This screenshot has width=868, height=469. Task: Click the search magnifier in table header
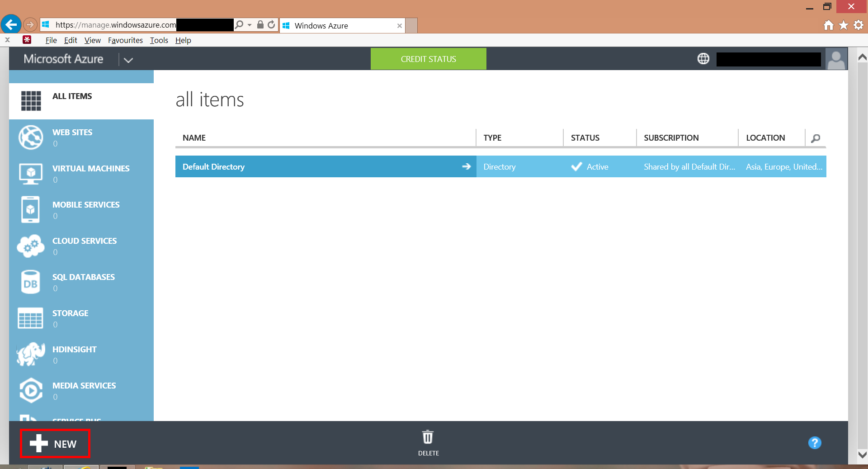coord(816,138)
